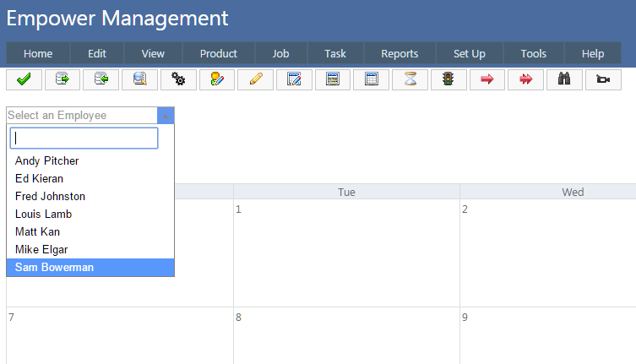The width and height of the screenshot is (636, 364).
Task: Go to the Home menu item
Action: pyautogui.click(x=38, y=53)
